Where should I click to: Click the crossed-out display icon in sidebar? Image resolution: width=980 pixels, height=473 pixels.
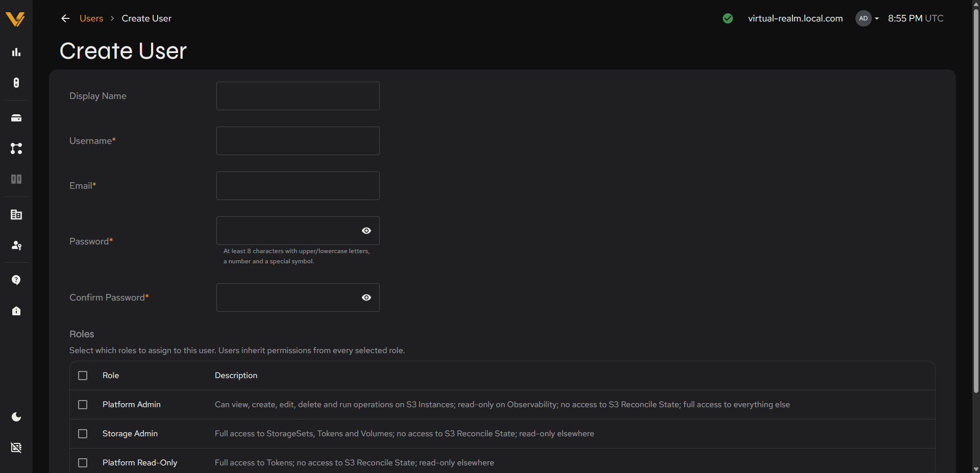pos(16,447)
